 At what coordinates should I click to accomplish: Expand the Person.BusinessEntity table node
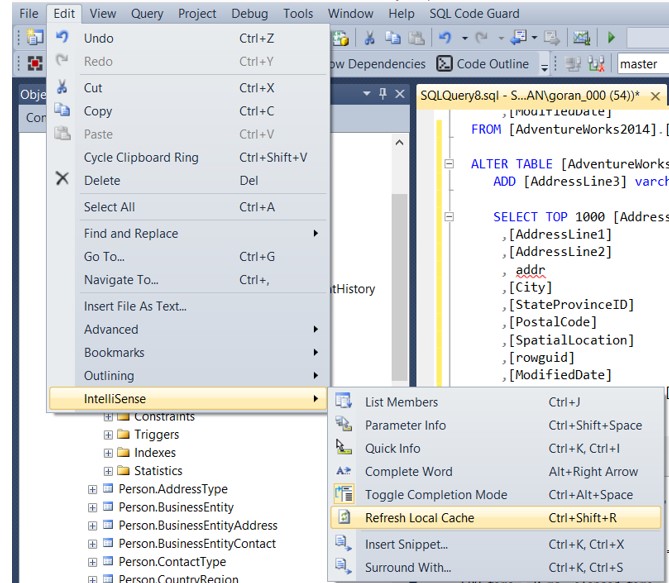[92, 508]
